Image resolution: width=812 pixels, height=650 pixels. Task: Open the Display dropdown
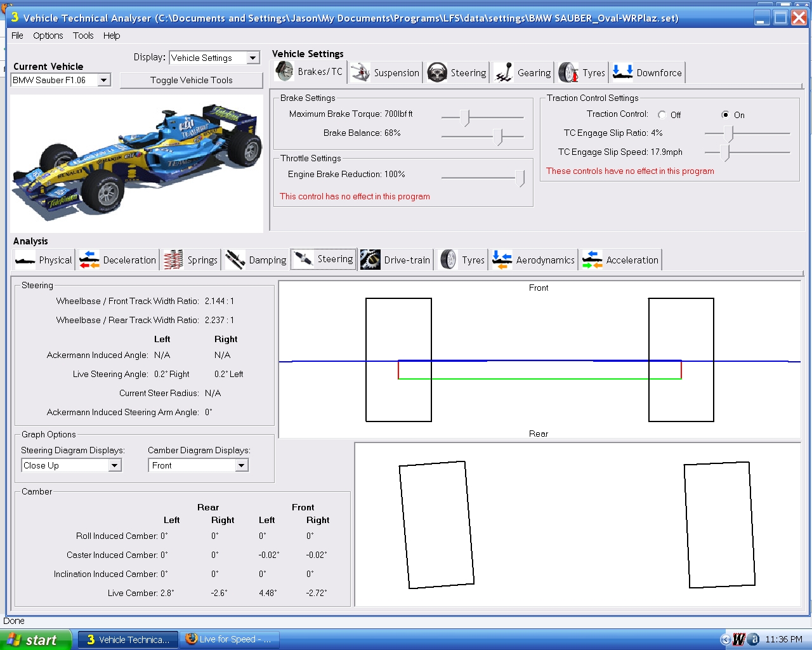point(253,58)
